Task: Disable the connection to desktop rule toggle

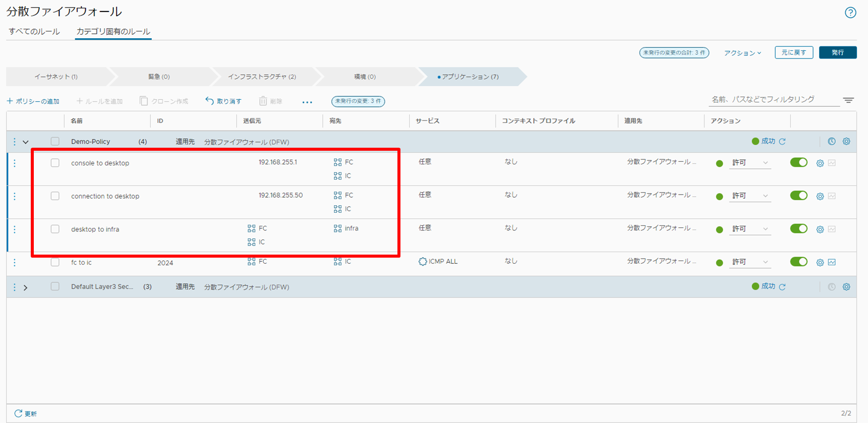Action: (798, 196)
